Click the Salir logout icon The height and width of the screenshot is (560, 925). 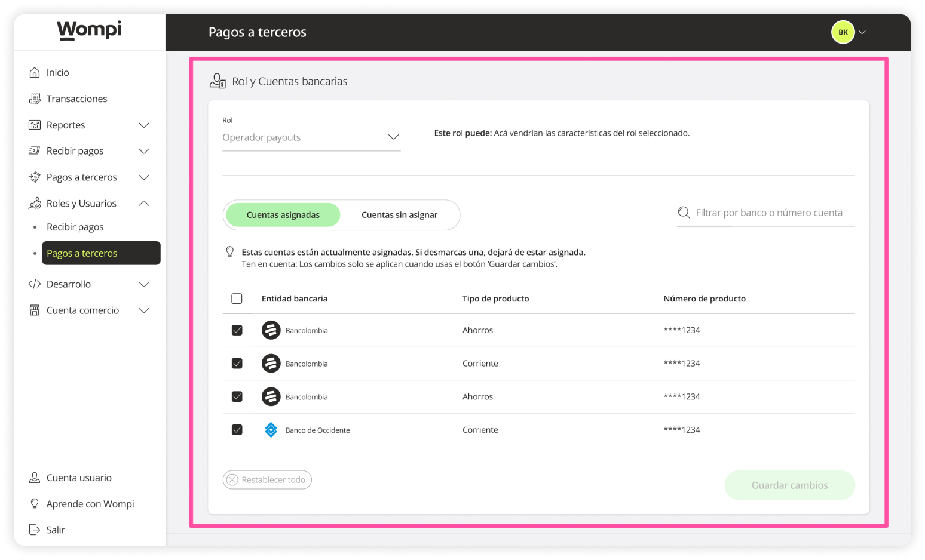click(35, 530)
